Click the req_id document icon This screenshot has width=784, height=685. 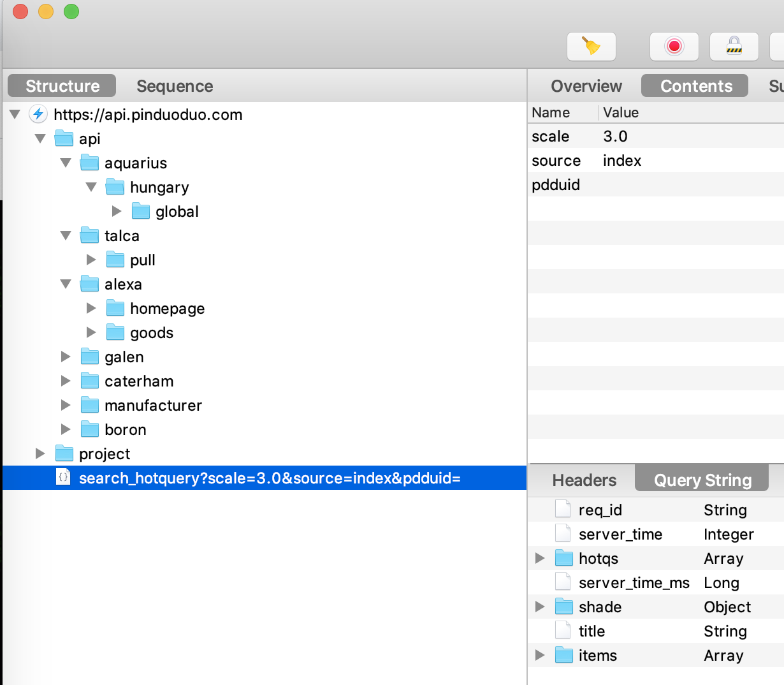click(562, 509)
